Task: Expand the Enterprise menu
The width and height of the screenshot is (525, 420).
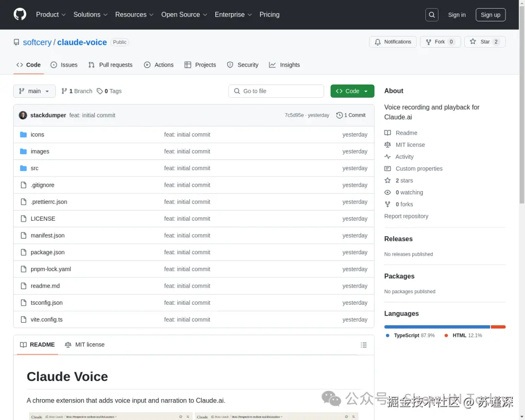Action: [x=233, y=15]
